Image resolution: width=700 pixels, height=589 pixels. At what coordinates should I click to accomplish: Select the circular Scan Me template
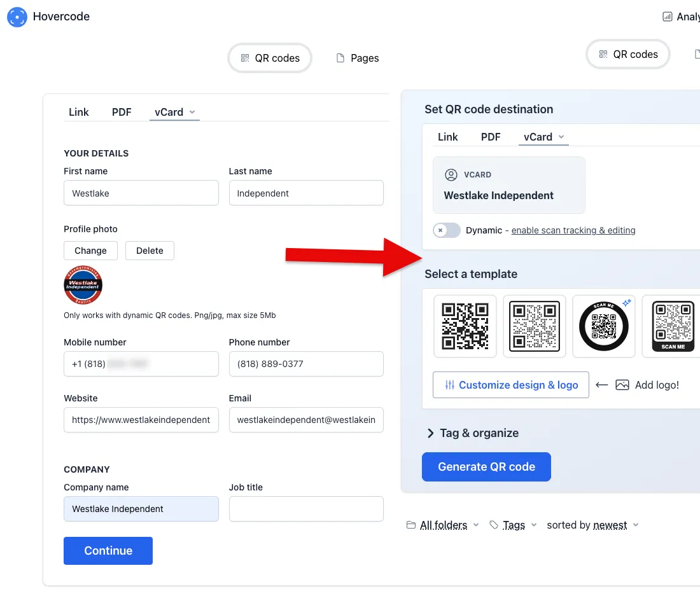coord(603,326)
